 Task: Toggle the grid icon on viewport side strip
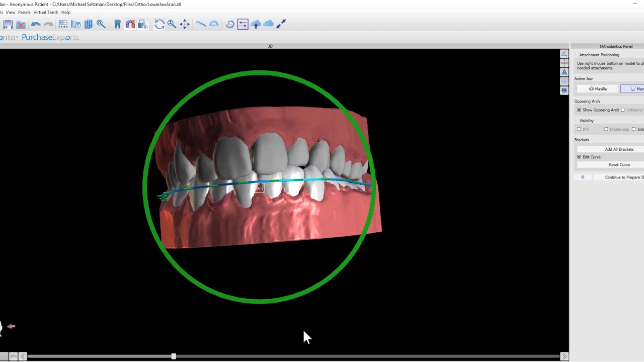tap(564, 81)
